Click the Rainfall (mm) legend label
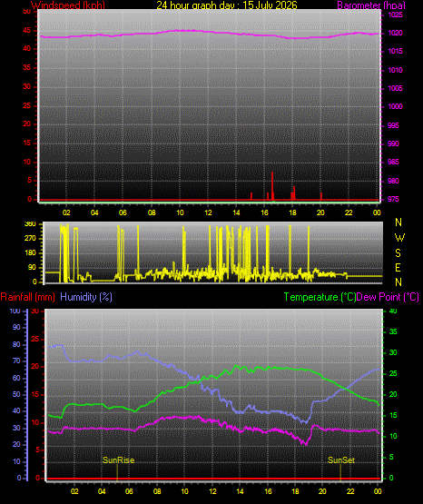Screen dimensions: 423x504 coord(27,297)
